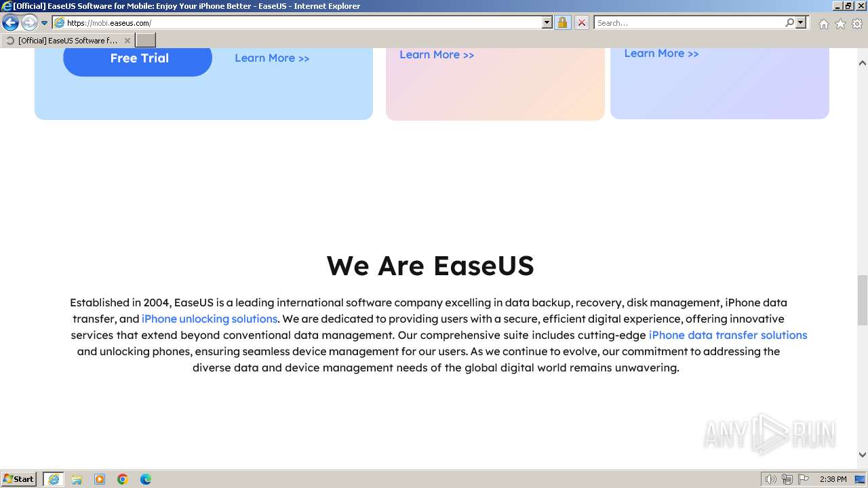Click the page scrollbar down arrow

pyautogui.click(x=863, y=455)
